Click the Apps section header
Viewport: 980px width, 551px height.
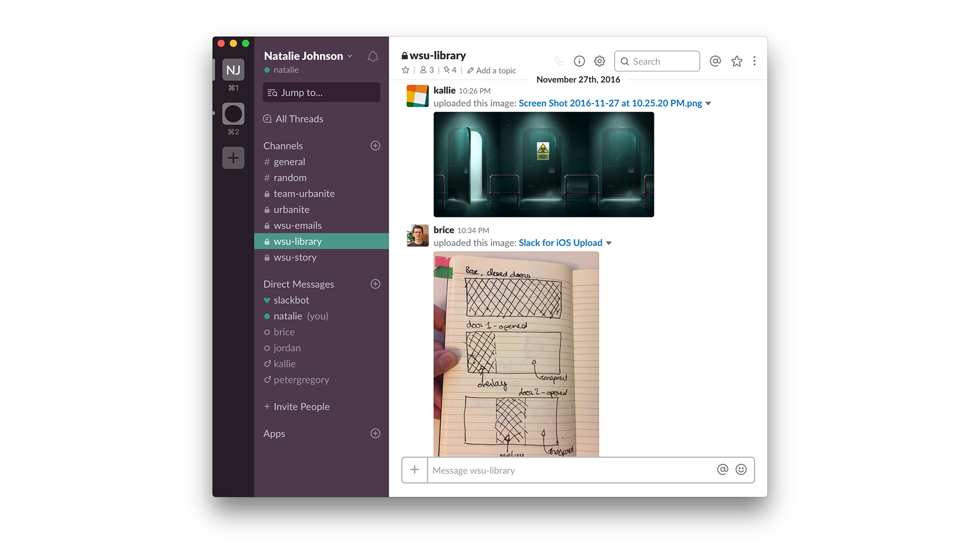click(274, 434)
